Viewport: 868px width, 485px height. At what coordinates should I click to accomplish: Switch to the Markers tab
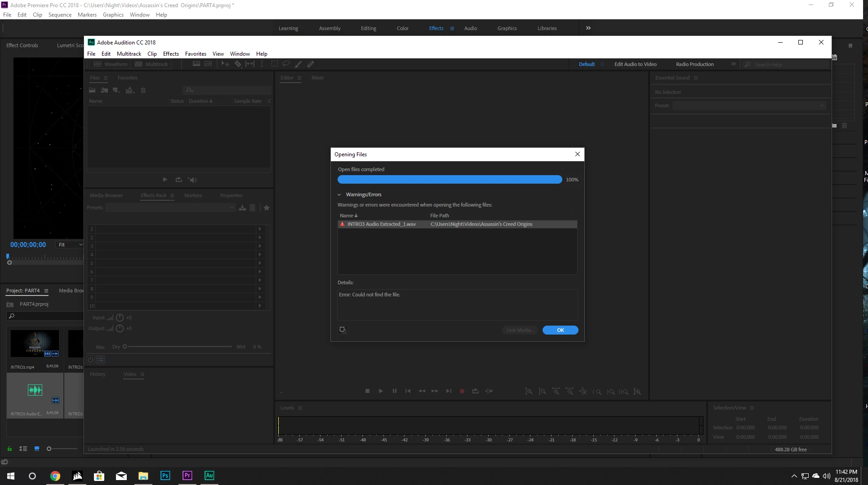click(x=193, y=195)
